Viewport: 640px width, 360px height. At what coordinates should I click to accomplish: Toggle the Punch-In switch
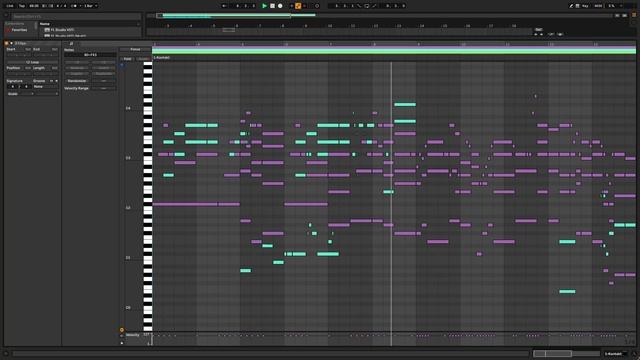(x=359, y=6)
